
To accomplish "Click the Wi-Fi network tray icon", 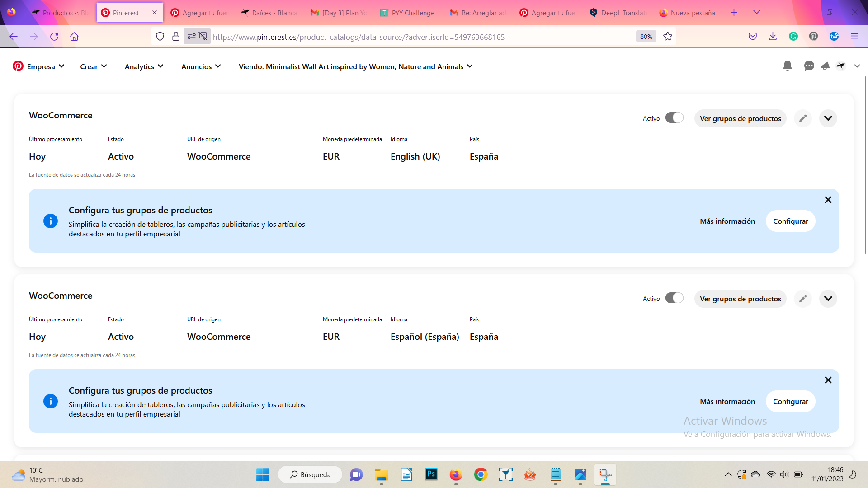I will coord(771,474).
